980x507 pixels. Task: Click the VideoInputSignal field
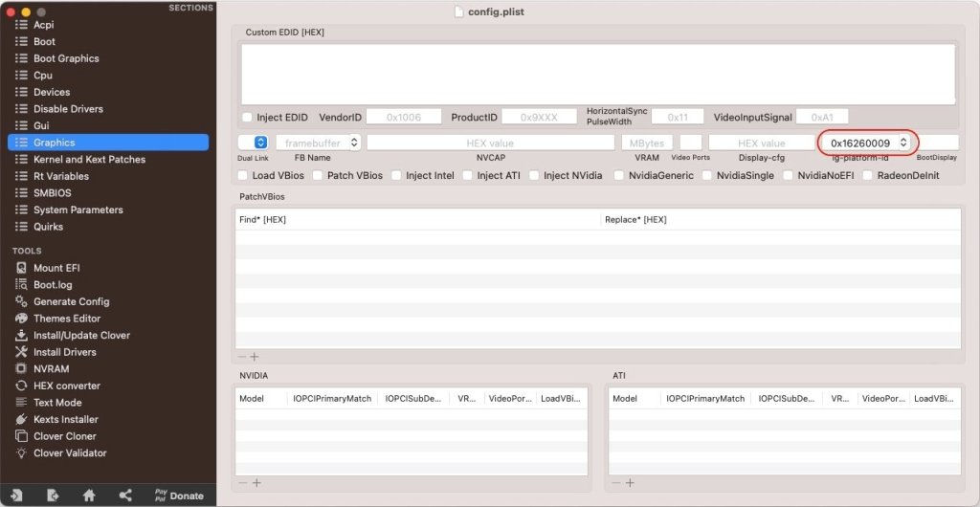(822, 117)
